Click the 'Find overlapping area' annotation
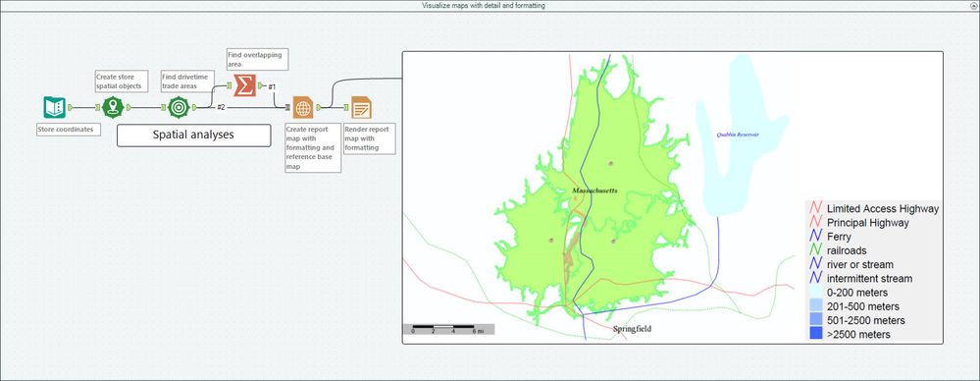980x381 pixels. [x=257, y=60]
